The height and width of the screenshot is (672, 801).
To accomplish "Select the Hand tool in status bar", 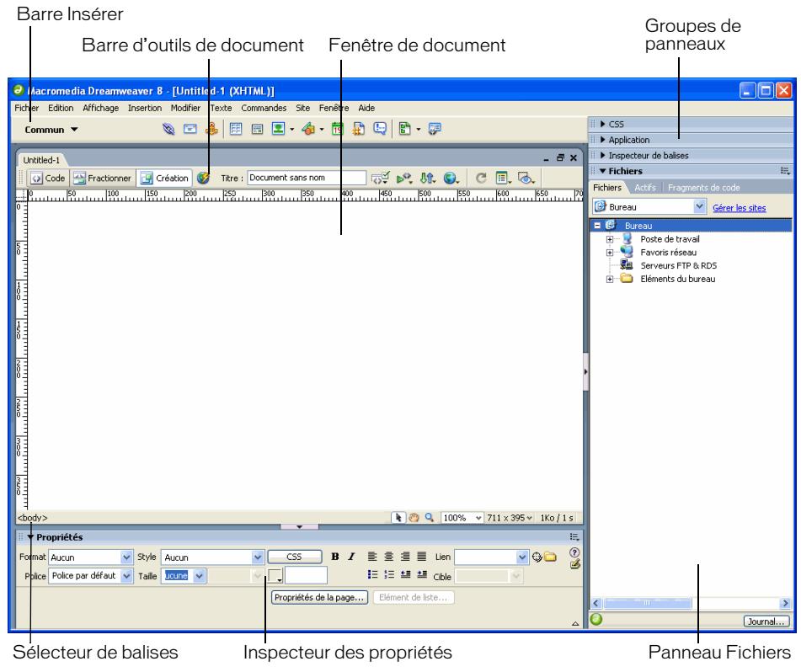I will tap(414, 517).
